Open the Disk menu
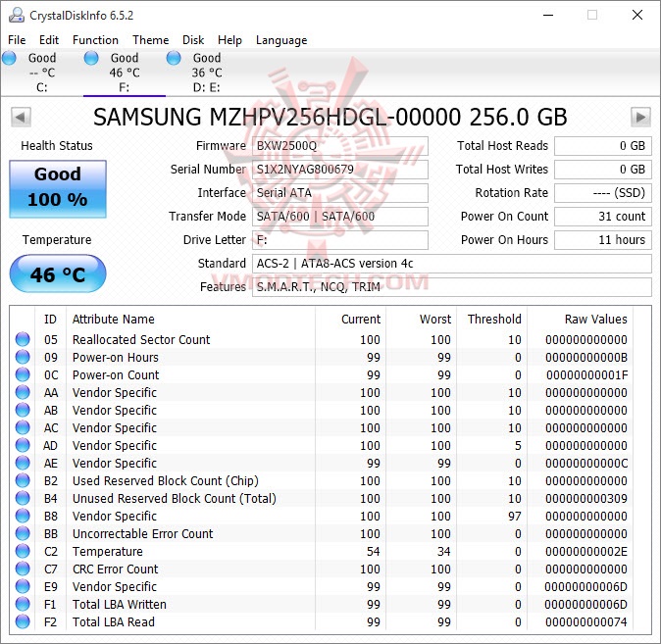Image resolution: width=661 pixels, height=644 pixels. pos(193,40)
